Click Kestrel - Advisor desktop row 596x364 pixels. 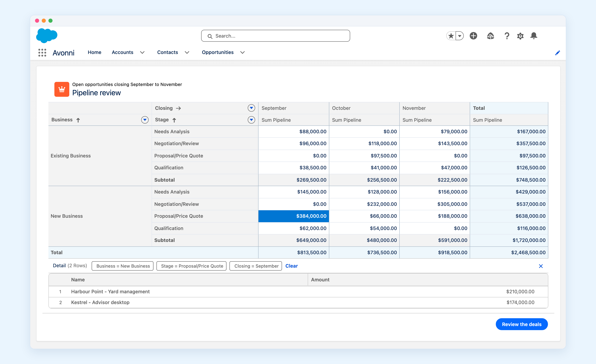(298, 303)
